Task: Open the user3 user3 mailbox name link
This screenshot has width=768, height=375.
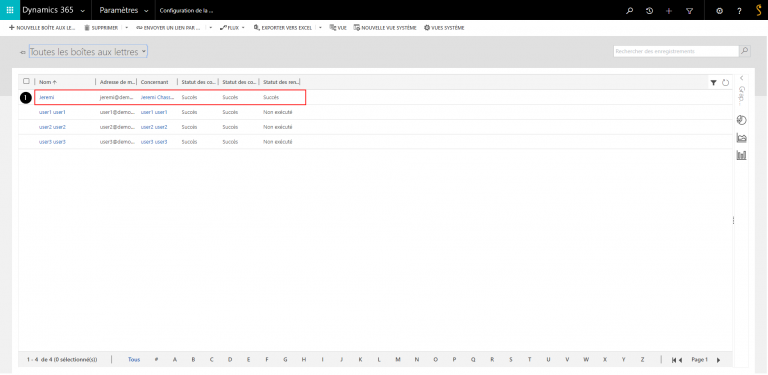Action: [52, 141]
